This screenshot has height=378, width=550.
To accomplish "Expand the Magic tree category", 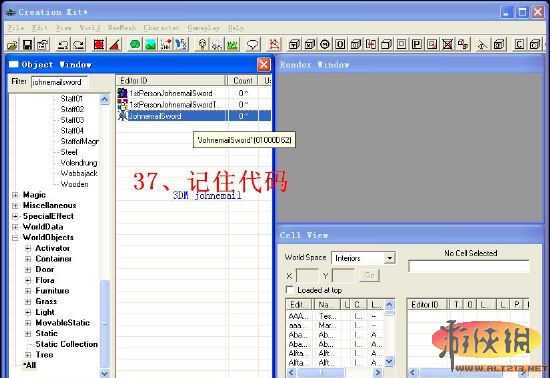I will [x=15, y=195].
